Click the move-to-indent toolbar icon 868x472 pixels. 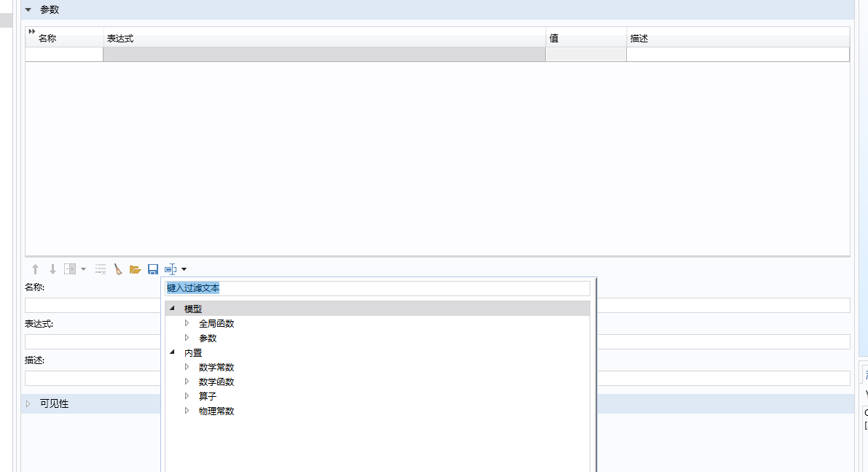69,268
